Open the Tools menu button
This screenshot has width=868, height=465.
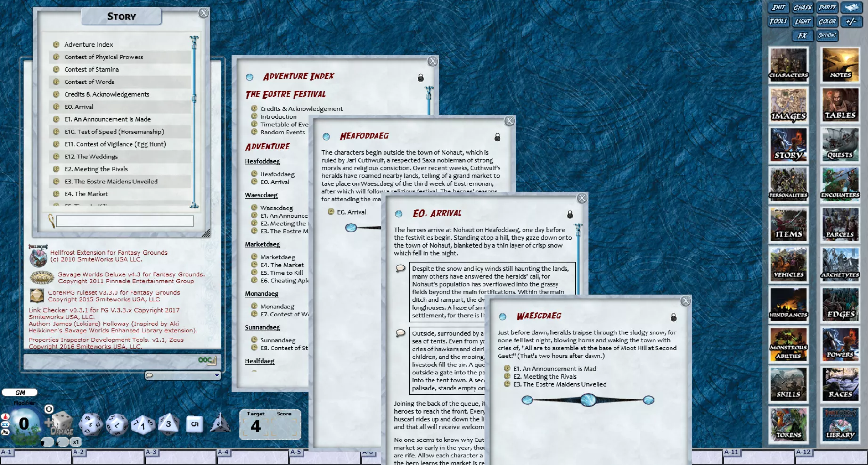tap(778, 21)
